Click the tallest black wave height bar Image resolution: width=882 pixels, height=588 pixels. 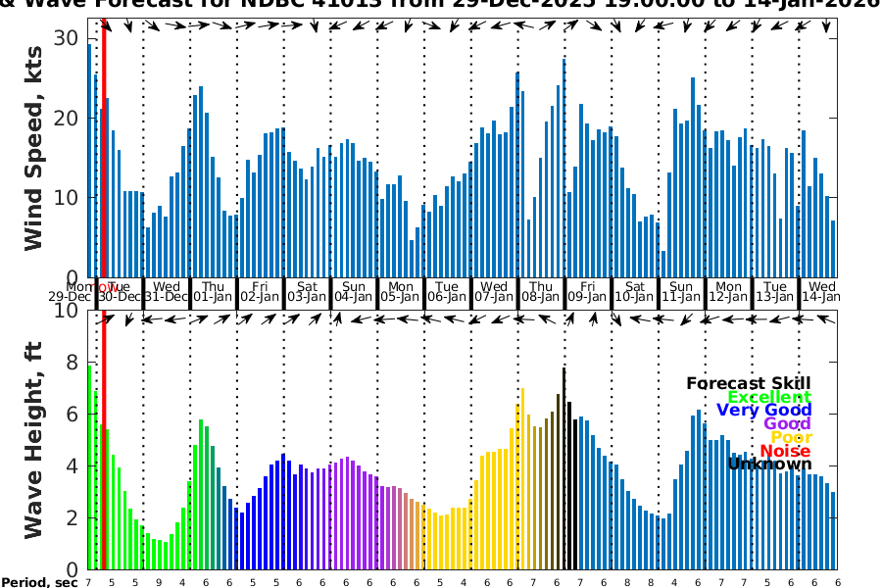(x=563, y=468)
